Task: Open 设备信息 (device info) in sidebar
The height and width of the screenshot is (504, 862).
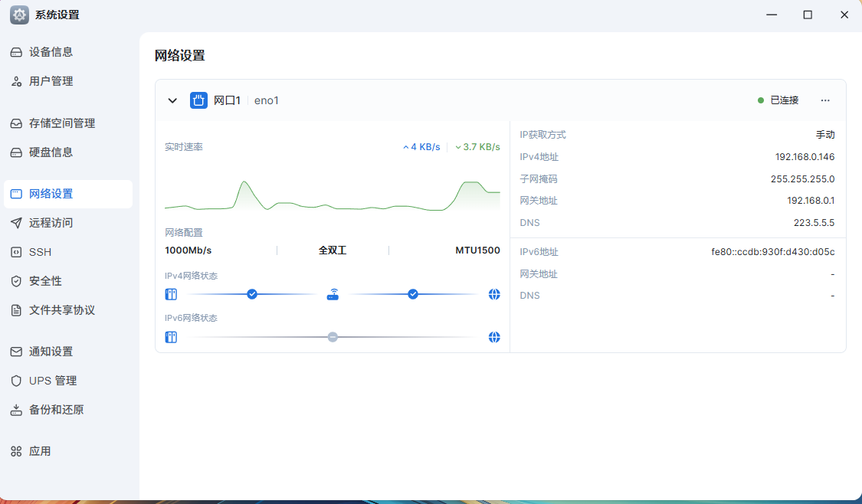Action: click(52, 51)
